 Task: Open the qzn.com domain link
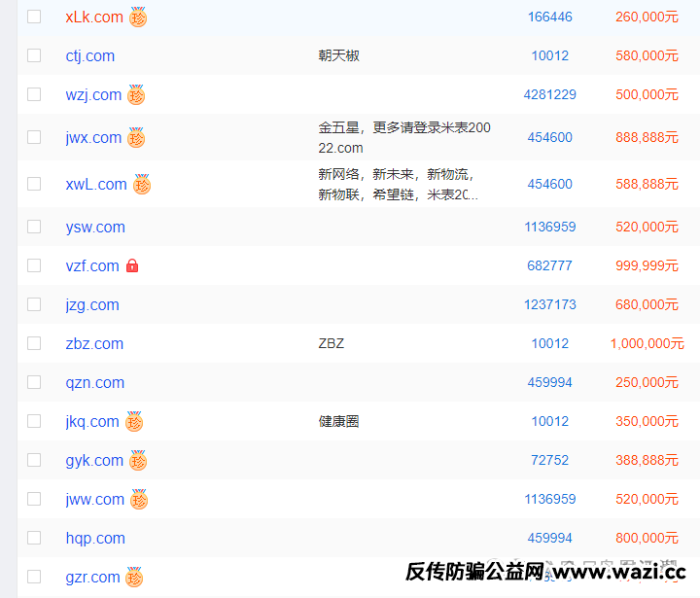click(95, 382)
